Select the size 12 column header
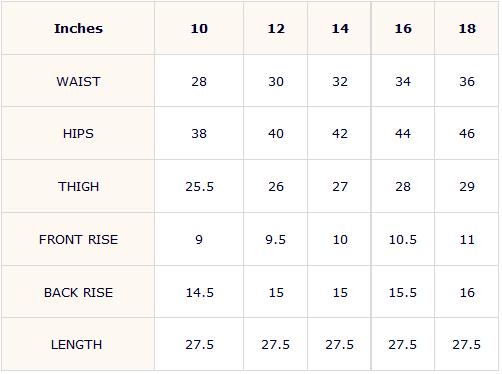The image size is (502, 374). [276, 28]
